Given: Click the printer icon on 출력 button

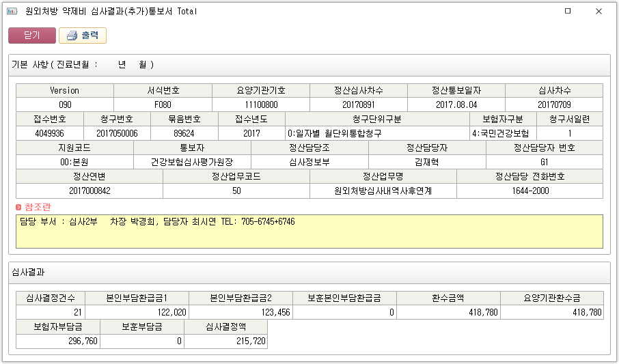Looking at the screenshot, I should (x=72, y=36).
